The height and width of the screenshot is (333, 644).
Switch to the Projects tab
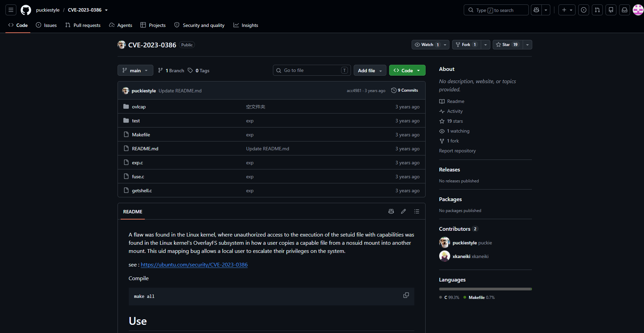point(153,25)
